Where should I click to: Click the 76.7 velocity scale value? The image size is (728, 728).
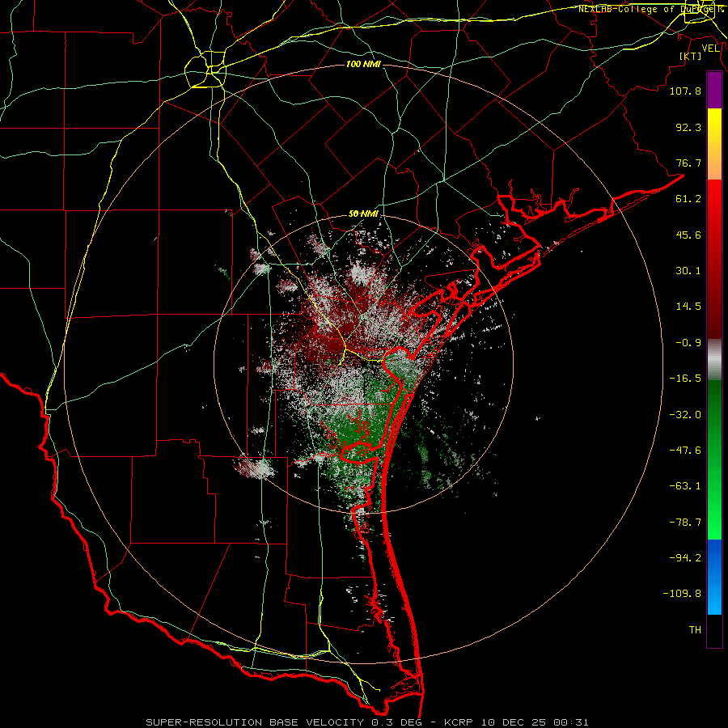click(x=688, y=163)
